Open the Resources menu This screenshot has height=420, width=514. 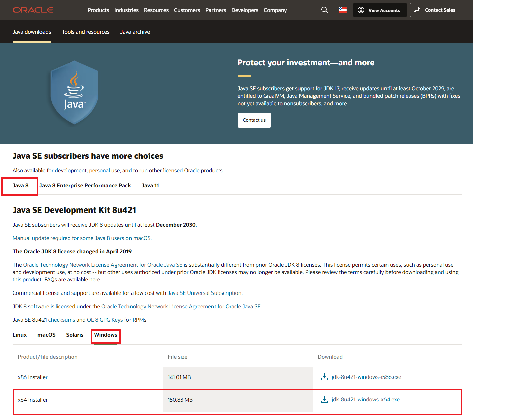156,10
